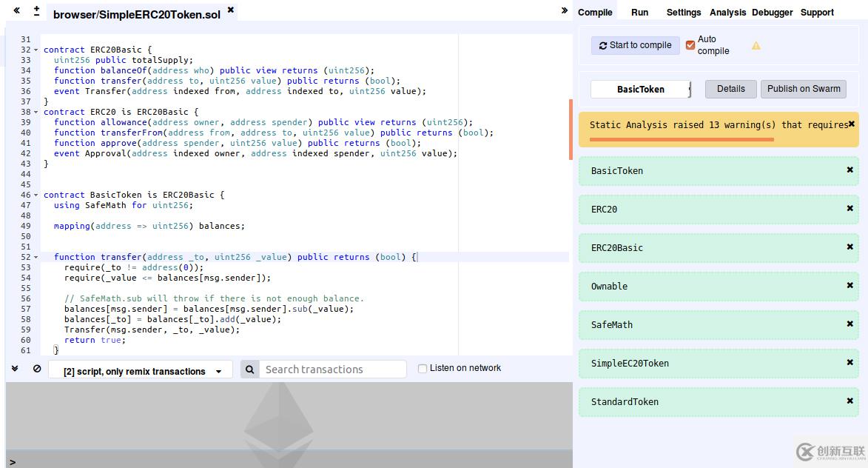This screenshot has width=868, height=468.
Task: Switch to the Run tab
Action: 639,13
